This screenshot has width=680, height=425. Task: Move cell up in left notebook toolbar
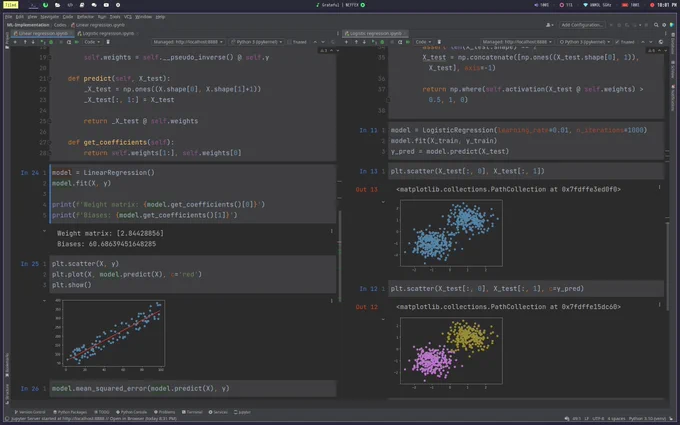point(25,42)
